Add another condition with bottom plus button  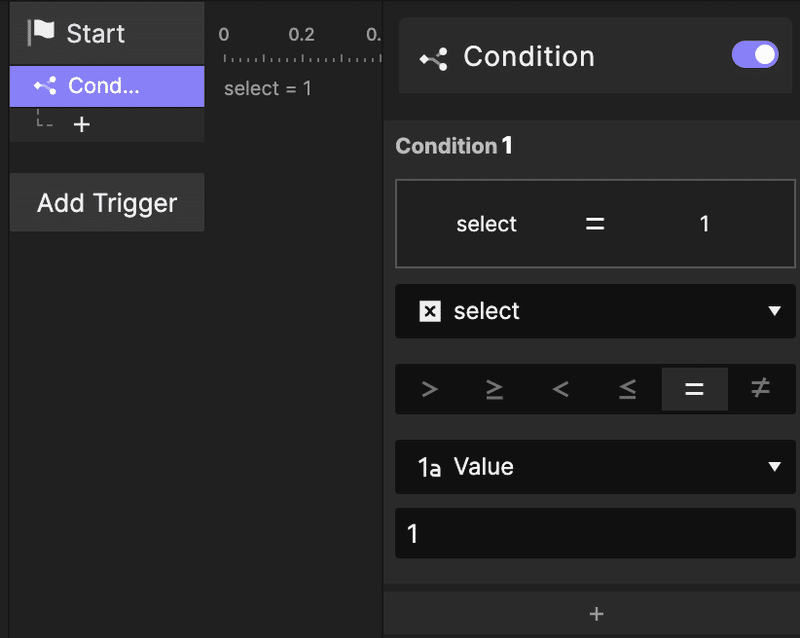coord(596,614)
